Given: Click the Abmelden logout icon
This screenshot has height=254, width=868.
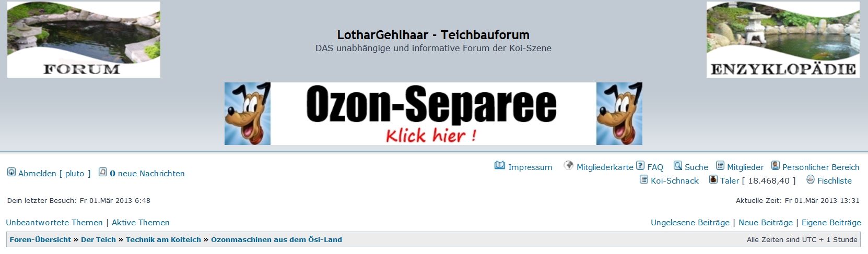Looking at the screenshot, I should tap(11, 172).
